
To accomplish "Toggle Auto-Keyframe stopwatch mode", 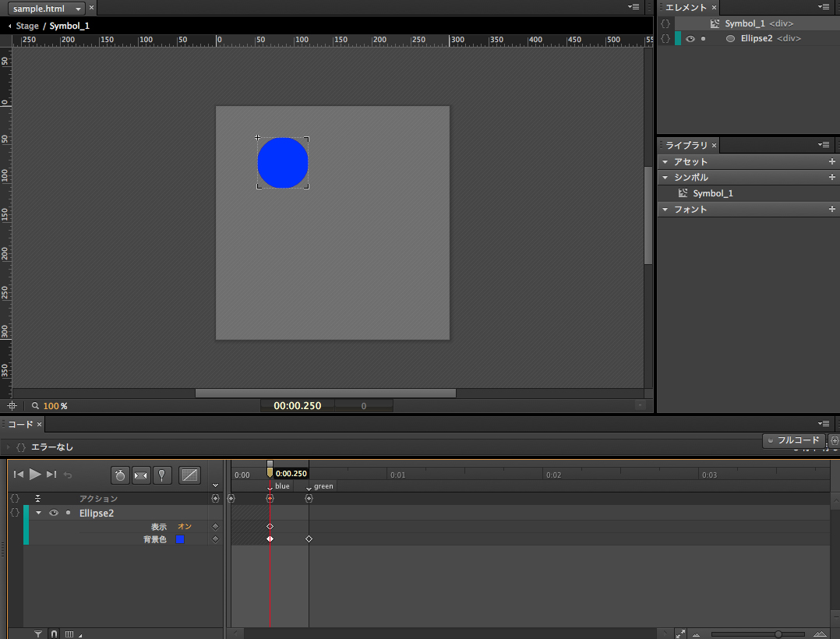I will click(120, 475).
